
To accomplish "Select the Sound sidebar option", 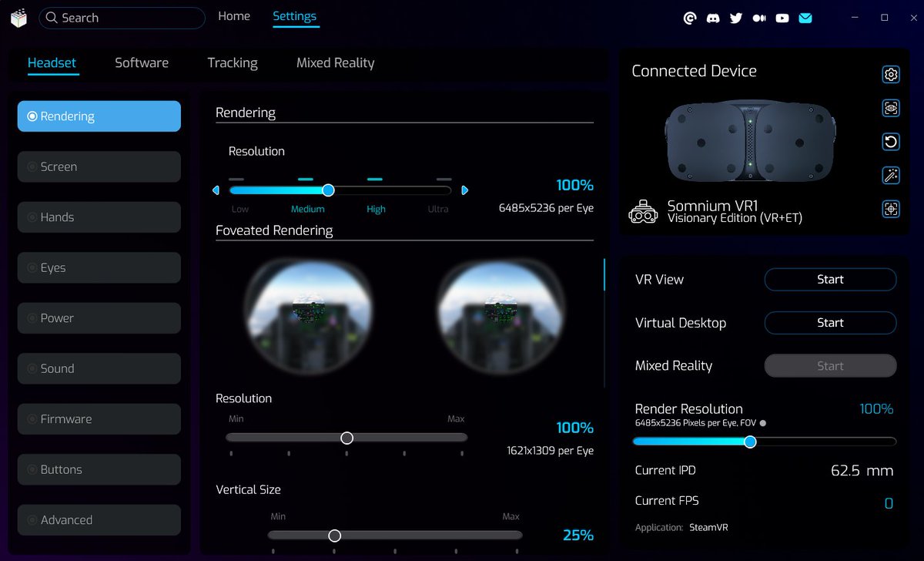I will [x=99, y=368].
